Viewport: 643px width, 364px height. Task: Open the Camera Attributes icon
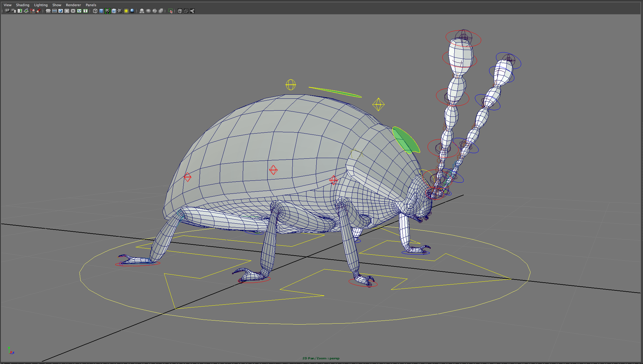tap(13, 11)
